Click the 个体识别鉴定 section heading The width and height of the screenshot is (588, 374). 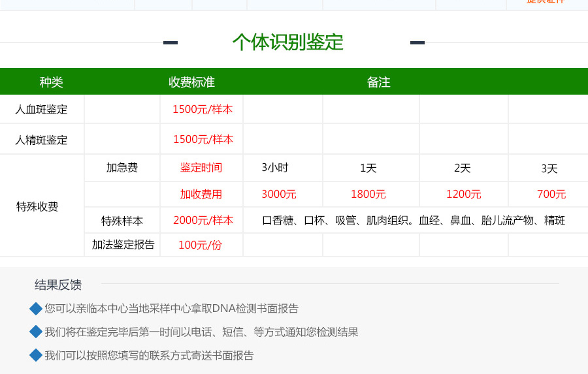click(x=287, y=42)
